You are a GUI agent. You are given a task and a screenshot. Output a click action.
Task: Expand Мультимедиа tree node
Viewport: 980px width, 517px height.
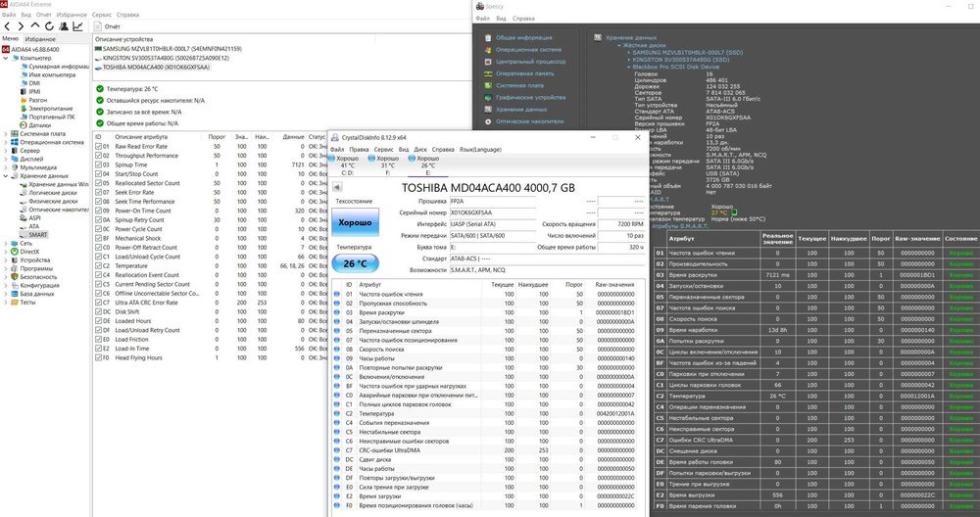coord(6,167)
